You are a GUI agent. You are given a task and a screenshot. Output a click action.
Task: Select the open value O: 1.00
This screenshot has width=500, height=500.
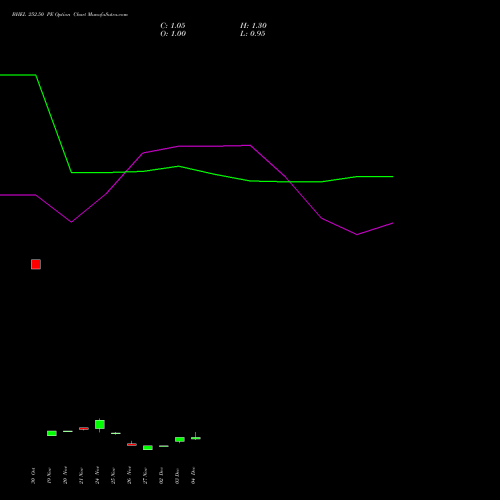(x=173, y=34)
